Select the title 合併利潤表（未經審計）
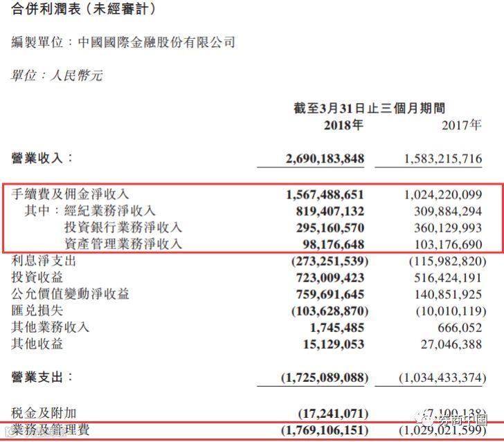Image resolution: width=504 pixels, height=442 pixels. coord(83,8)
